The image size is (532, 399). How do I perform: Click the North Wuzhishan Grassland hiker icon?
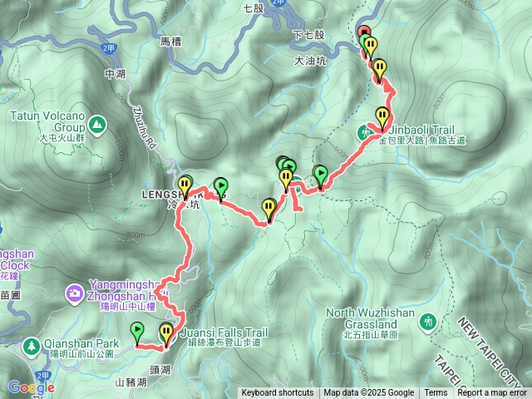point(428,323)
